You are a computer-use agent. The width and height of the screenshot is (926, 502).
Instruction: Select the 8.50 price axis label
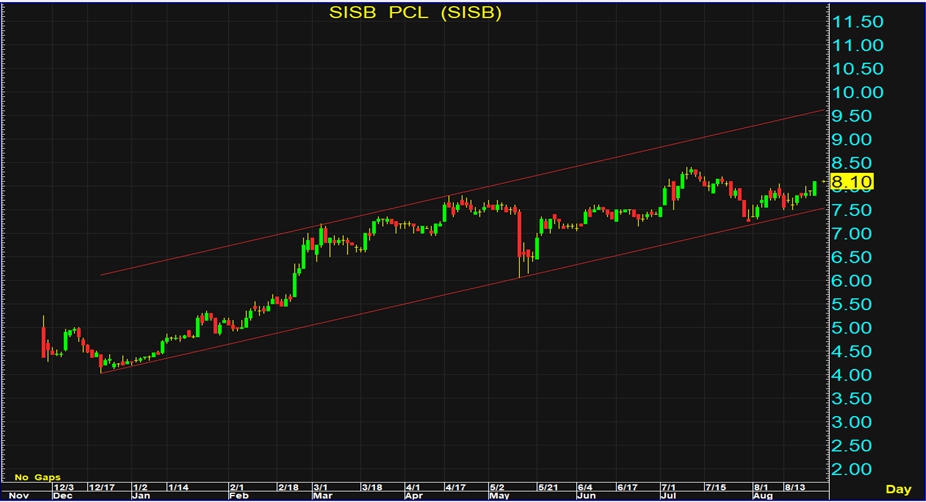click(x=852, y=164)
